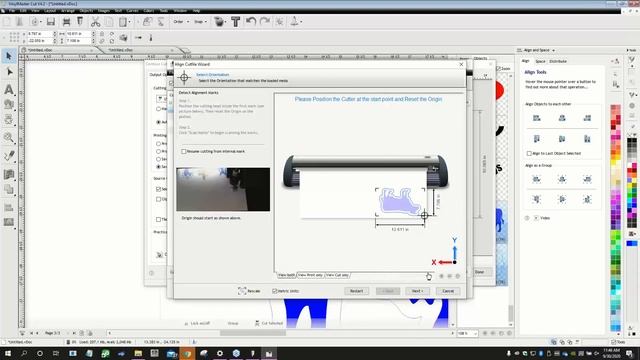Viewport: 640px width, 360px height.
Task: Select the node edit tool
Action: 9,73
